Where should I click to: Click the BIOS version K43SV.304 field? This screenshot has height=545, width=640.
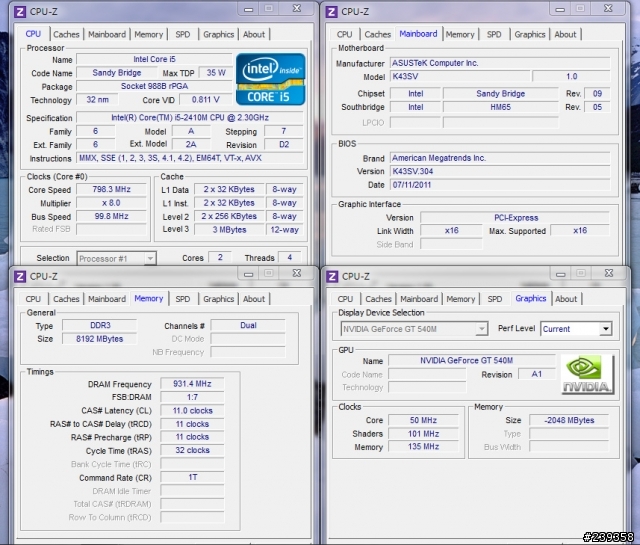click(500, 171)
